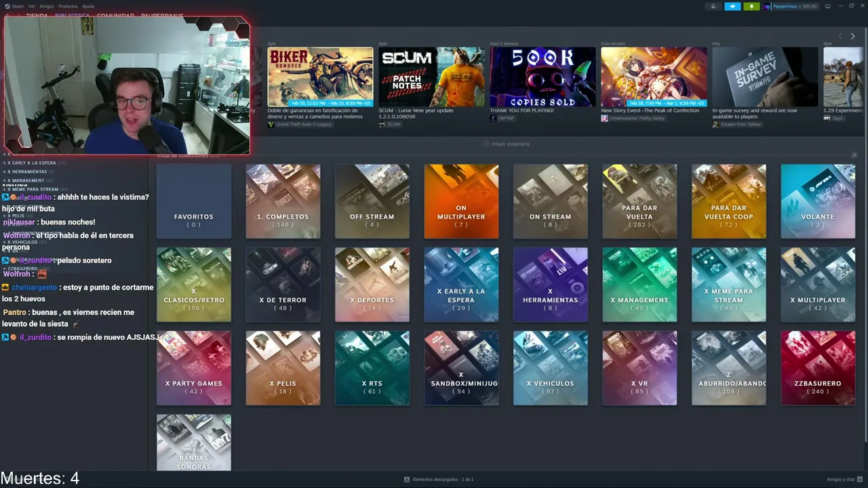868x488 pixels.
Task: Click the friends activity icon in top bar
Action: [713, 6]
